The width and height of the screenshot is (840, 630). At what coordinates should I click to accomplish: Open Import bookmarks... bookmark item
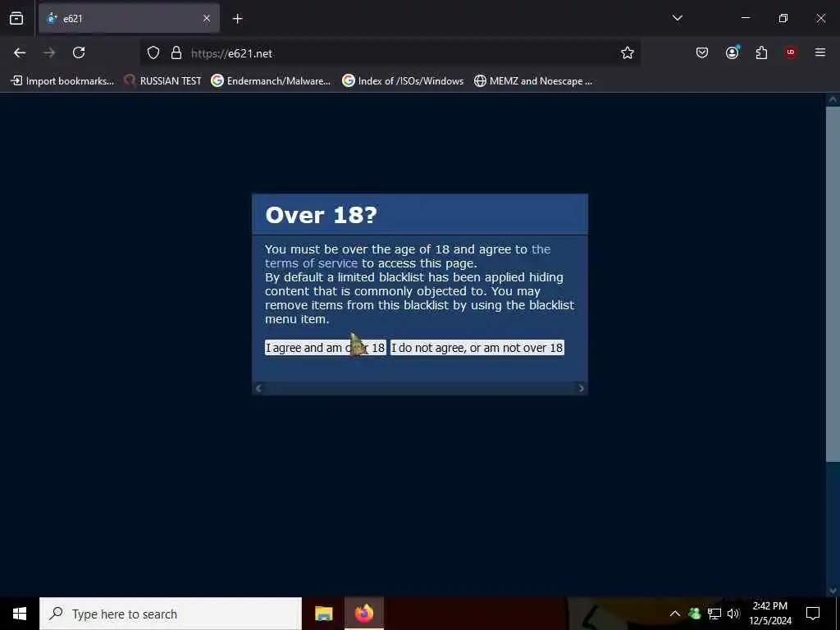62,81
